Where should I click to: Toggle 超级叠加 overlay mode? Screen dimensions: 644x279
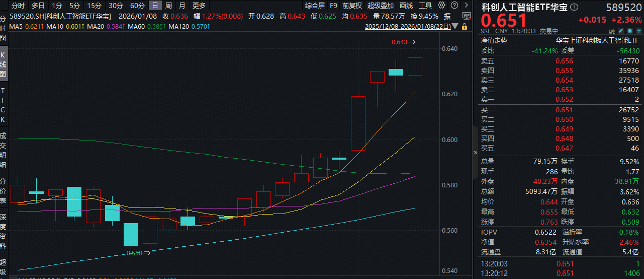[x=381, y=6]
